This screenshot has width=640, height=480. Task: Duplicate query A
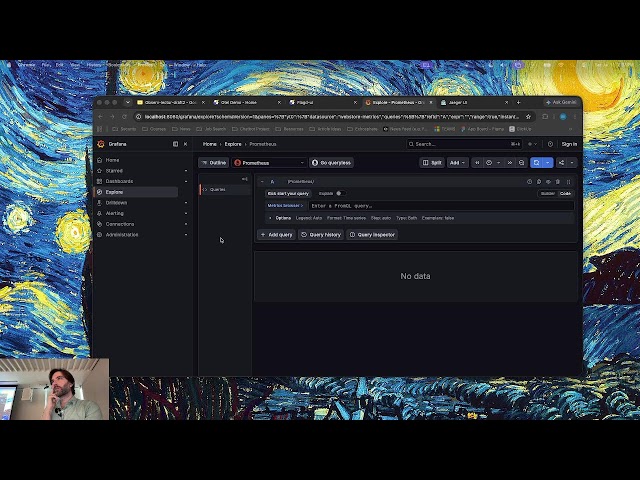(x=539, y=182)
